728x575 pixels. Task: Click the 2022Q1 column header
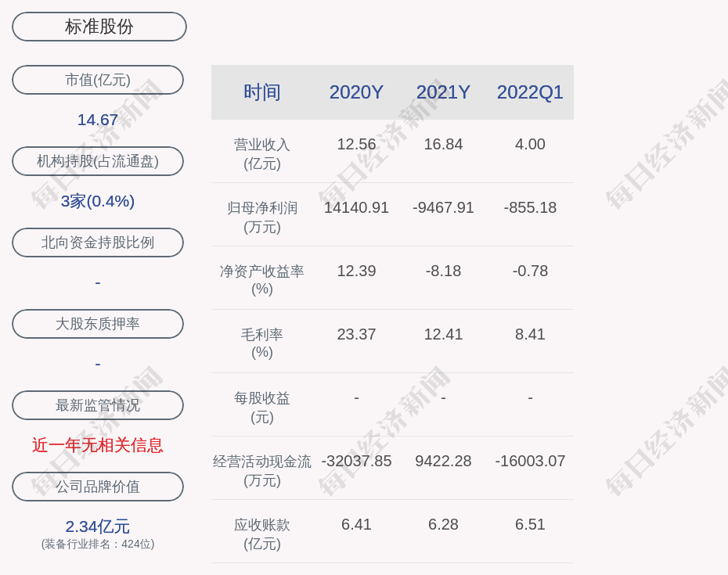click(x=530, y=92)
